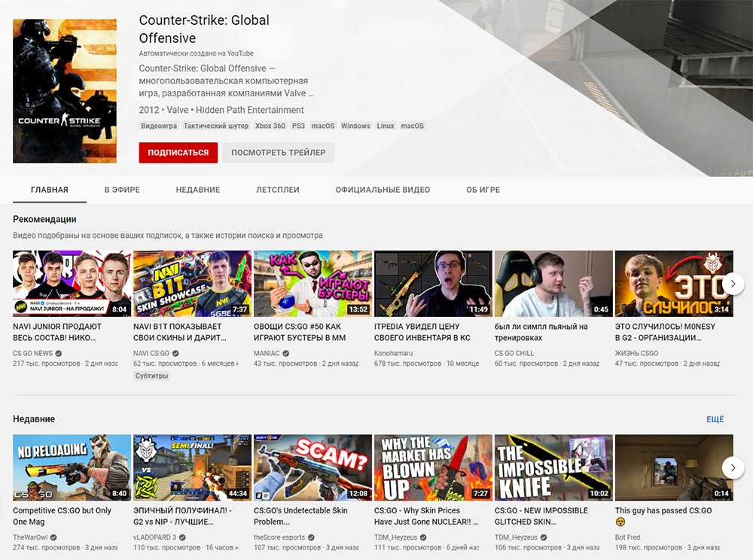Open title 'This guy has passed CS:GO'

pyautogui.click(x=663, y=510)
